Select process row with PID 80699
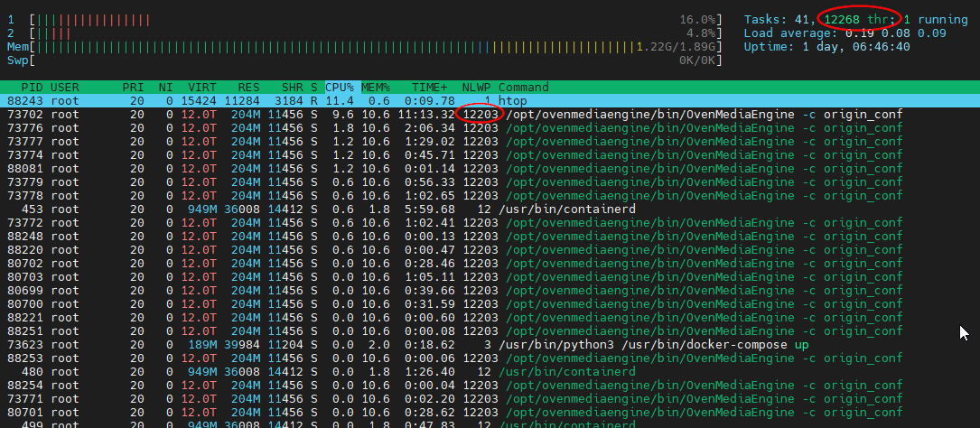This screenshot has height=428, width=980. coord(490,290)
